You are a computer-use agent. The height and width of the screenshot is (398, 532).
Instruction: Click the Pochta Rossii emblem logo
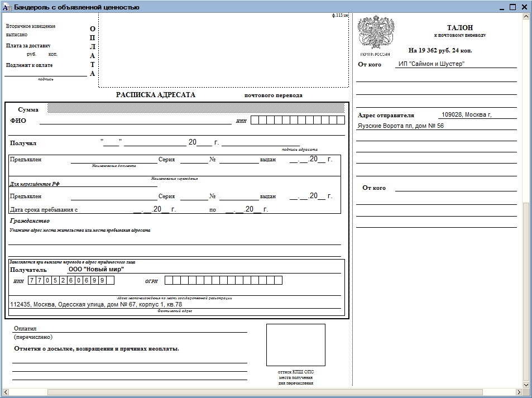376,33
